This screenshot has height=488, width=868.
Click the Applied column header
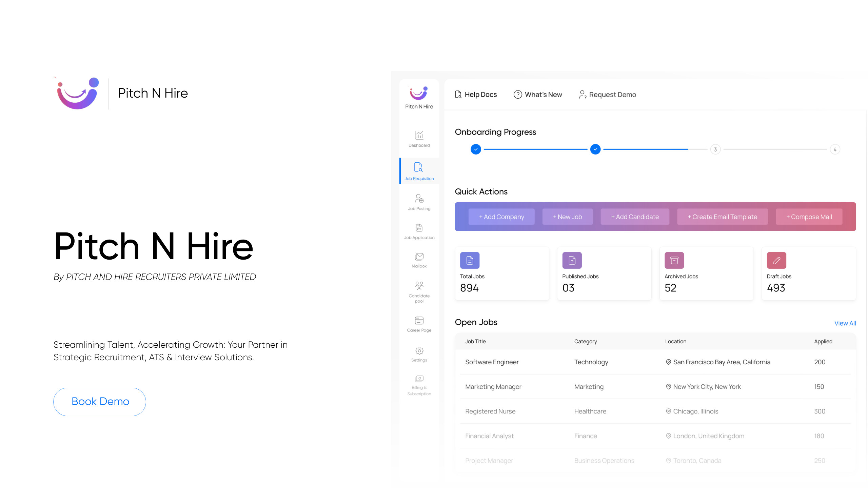click(823, 341)
